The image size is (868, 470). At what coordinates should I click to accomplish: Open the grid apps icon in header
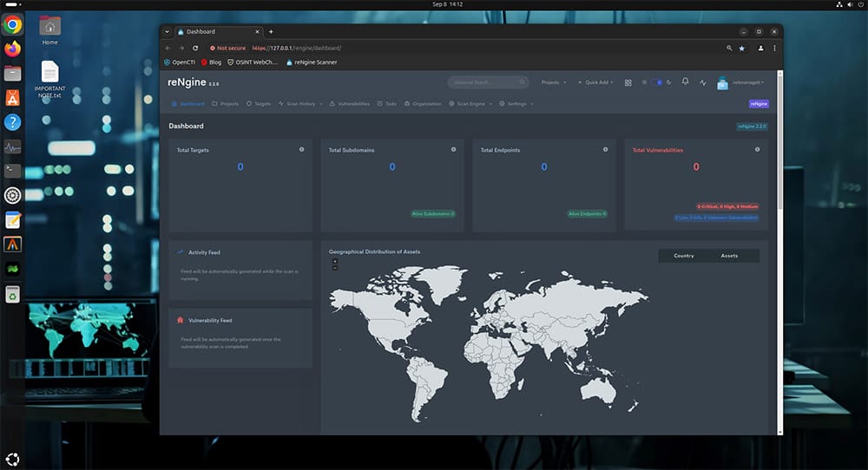click(x=628, y=82)
